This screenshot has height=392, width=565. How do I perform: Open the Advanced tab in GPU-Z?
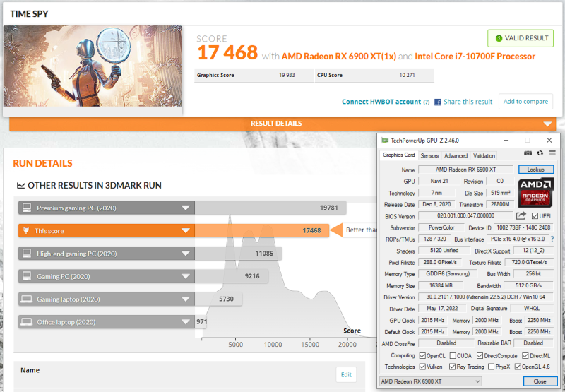[456, 155]
